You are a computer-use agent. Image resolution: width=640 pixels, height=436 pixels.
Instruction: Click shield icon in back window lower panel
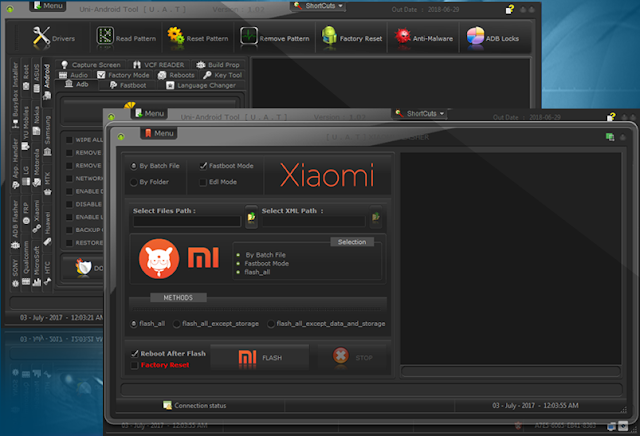pos(84,267)
